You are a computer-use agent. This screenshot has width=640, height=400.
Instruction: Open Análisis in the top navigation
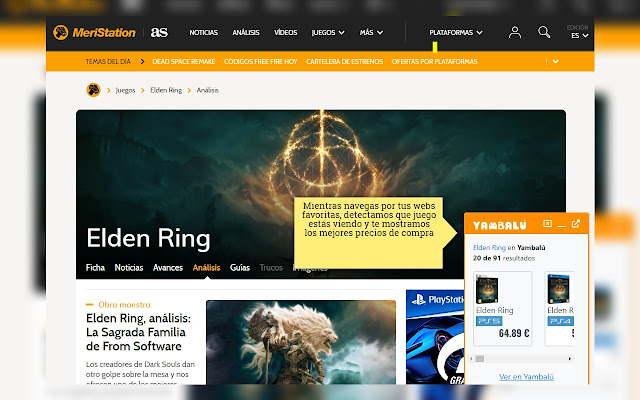(246, 32)
